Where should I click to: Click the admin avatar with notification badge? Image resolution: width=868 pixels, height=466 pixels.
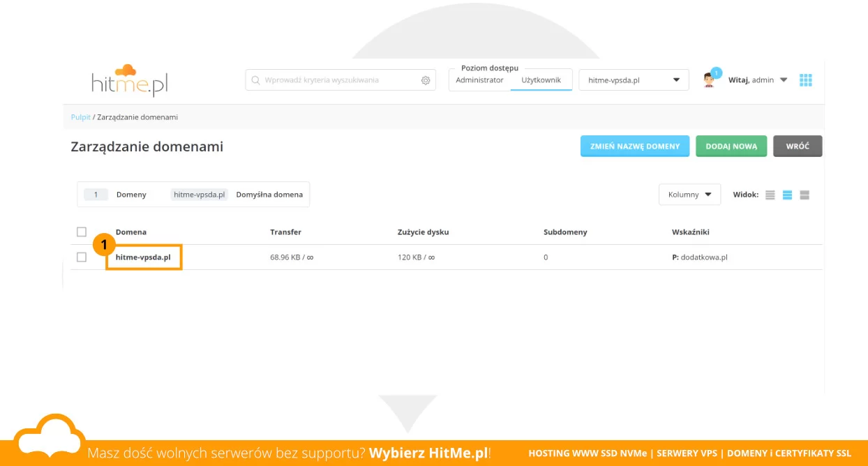710,79
